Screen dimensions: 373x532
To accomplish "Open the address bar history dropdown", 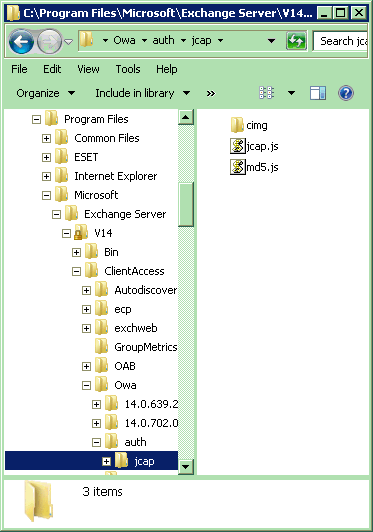I will (271, 41).
